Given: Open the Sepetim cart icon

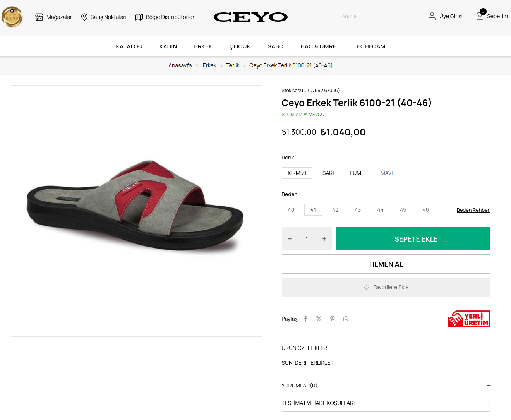Looking at the screenshot, I should 480,16.
